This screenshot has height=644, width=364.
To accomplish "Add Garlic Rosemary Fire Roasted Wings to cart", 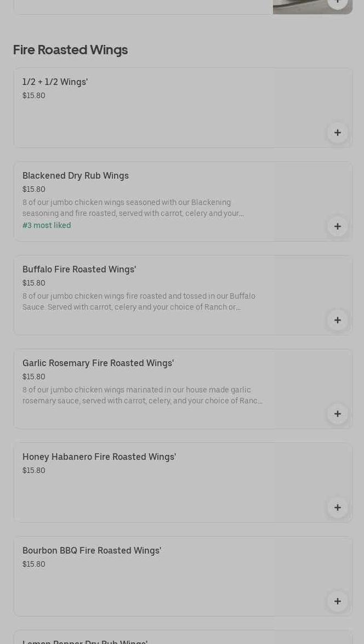I will 337,414.
